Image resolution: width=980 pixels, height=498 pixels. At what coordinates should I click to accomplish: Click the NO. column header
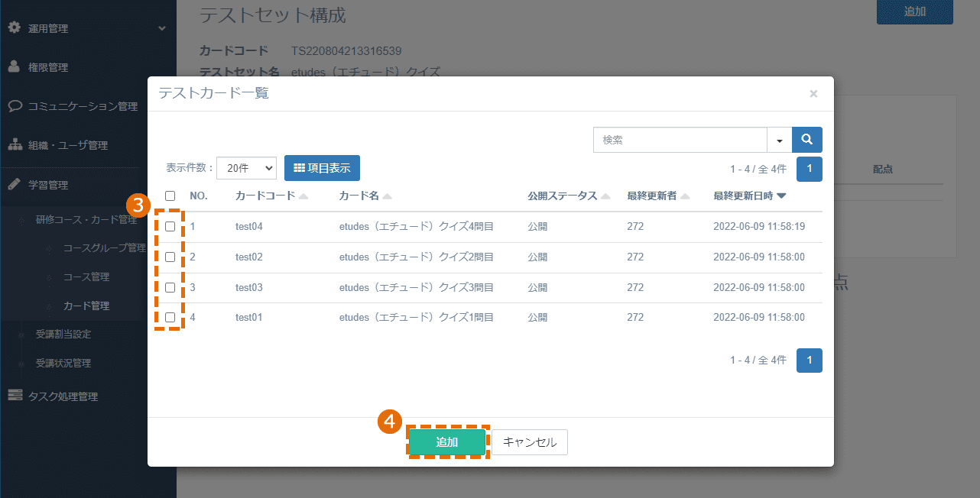pyautogui.click(x=199, y=196)
